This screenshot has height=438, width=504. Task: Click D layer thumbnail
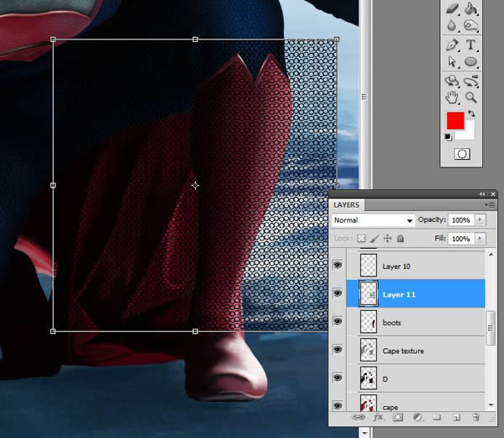pos(369,378)
